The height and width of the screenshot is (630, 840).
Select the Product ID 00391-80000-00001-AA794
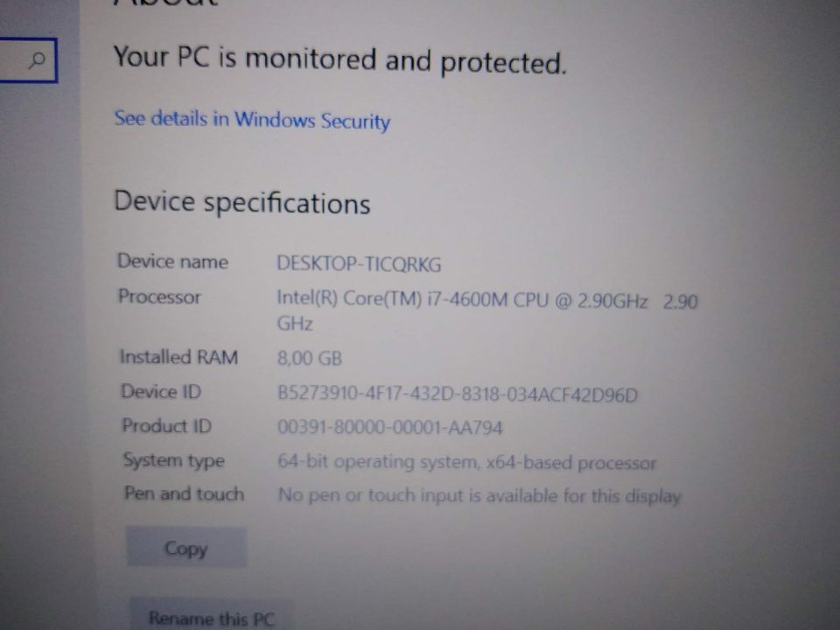click(390, 428)
